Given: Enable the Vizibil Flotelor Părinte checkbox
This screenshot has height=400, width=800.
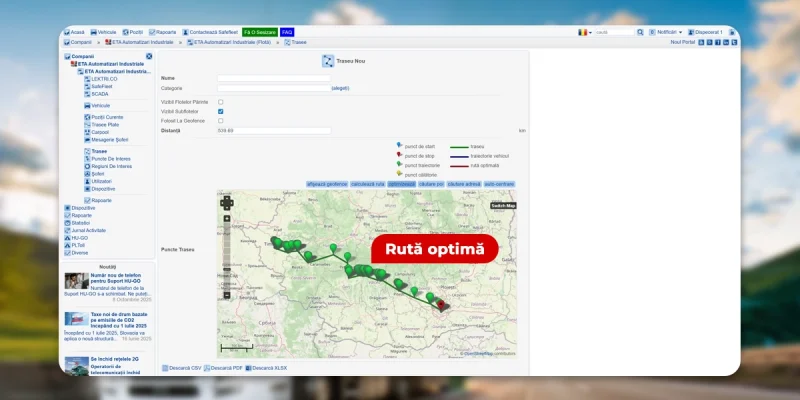Looking at the screenshot, I should tap(220, 102).
